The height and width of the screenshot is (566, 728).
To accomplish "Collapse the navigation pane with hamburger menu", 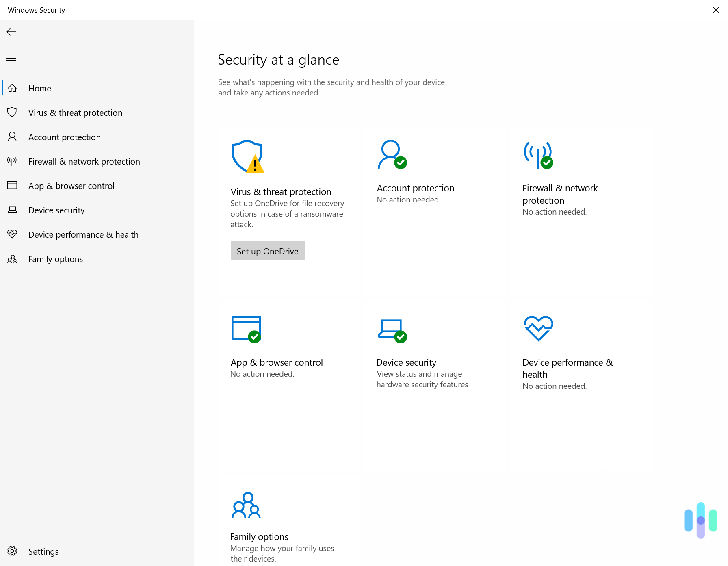I will click(x=11, y=58).
